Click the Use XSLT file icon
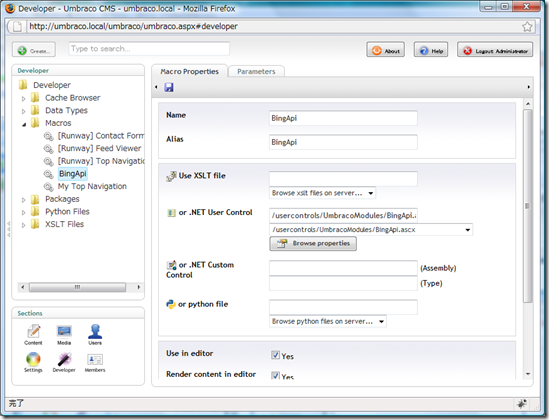 171,176
